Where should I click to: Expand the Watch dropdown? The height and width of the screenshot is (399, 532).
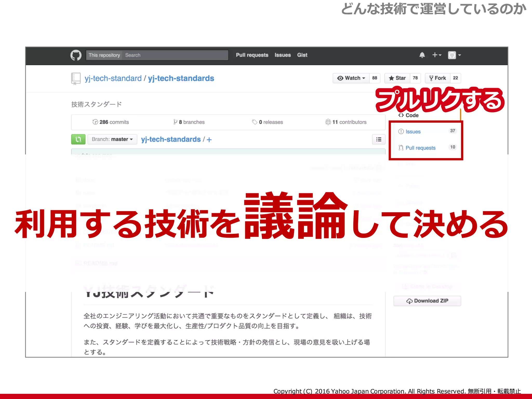pos(351,78)
